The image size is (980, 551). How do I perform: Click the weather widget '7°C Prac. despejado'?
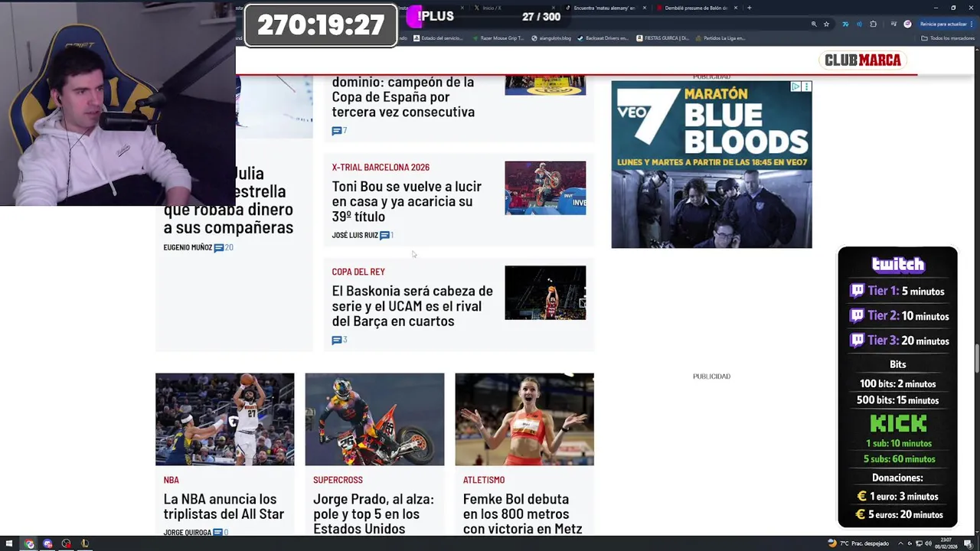858,543
